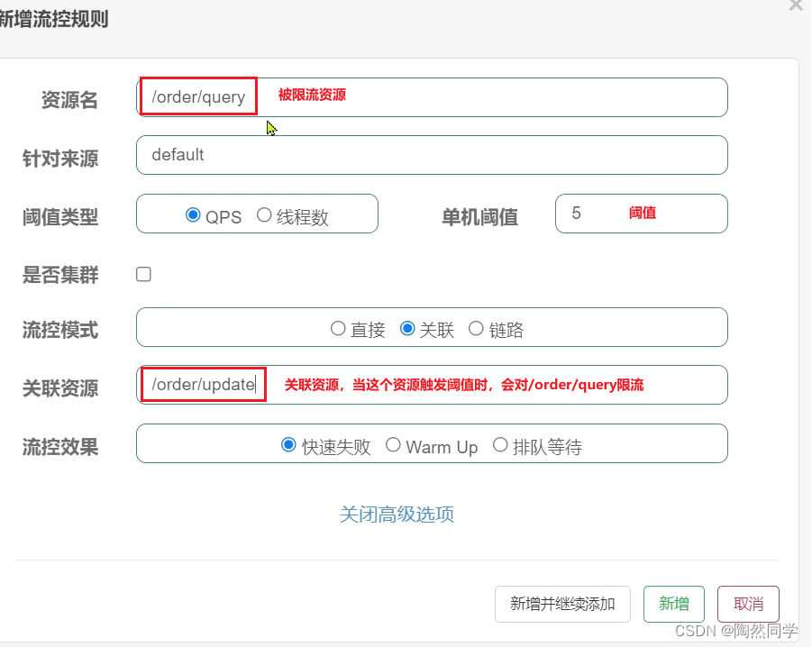Image resolution: width=812 pixels, height=647 pixels.
Task: Click the 资源名 field label
Action: 69,100
